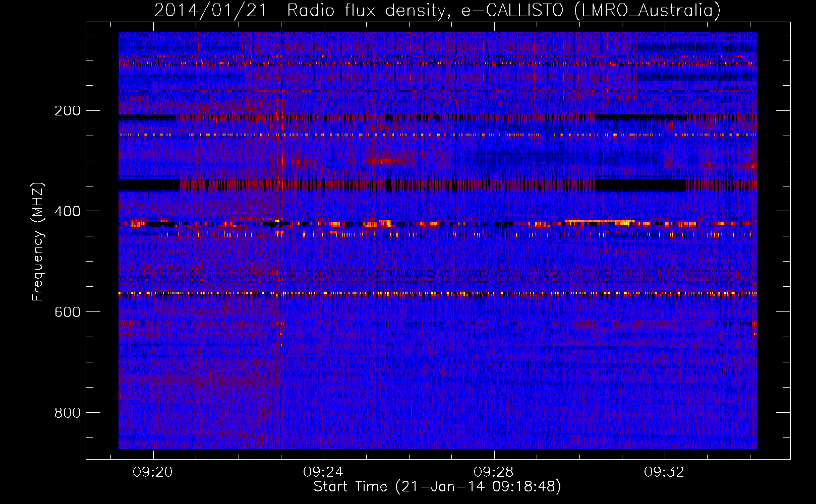Click the yellow interference line near 565 MHz
Image resolution: width=816 pixels, height=504 pixels.
point(438,293)
